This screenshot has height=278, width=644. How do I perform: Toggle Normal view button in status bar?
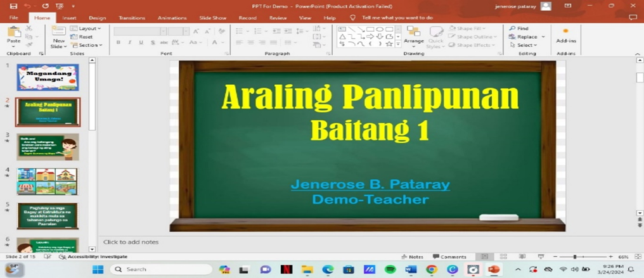[484, 256]
